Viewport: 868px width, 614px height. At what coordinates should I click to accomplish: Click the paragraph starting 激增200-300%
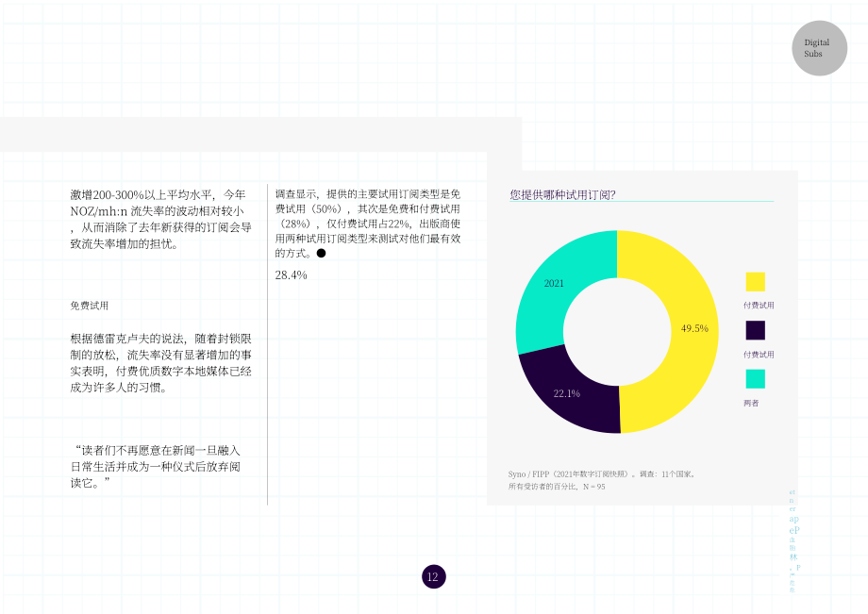click(x=160, y=219)
